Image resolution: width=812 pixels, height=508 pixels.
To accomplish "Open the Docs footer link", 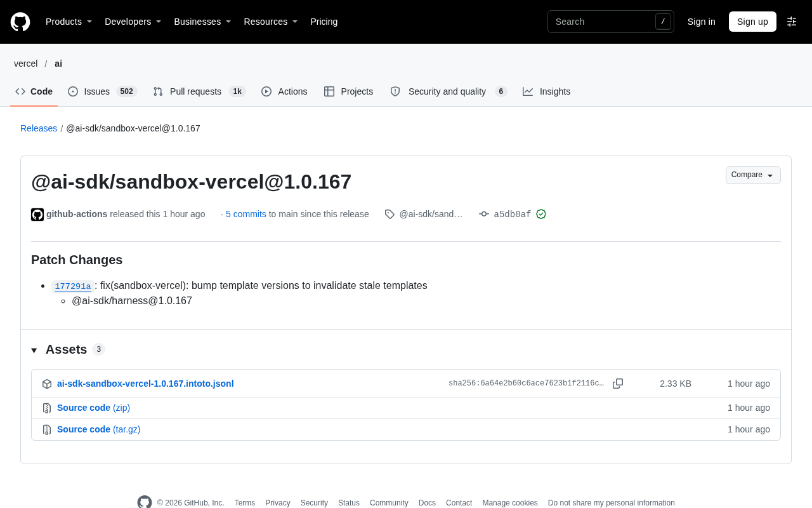I will click(x=427, y=503).
